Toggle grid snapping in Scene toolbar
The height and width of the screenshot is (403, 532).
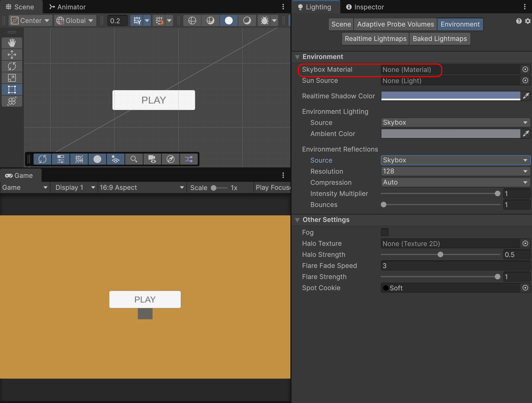click(159, 21)
